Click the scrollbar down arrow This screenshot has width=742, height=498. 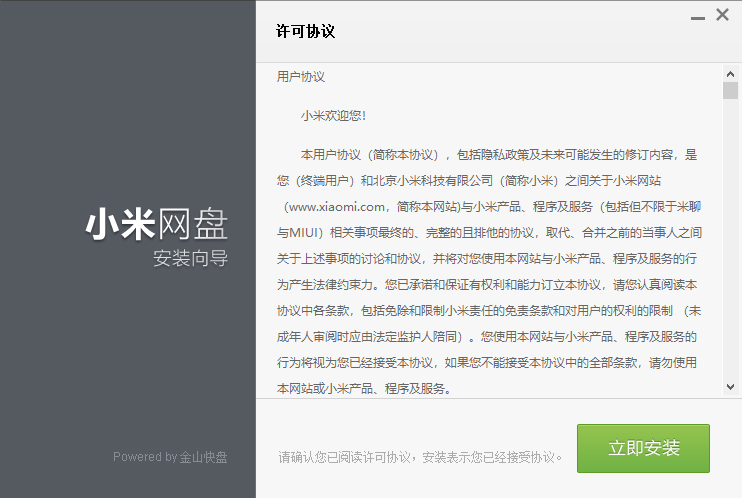coord(730,387)
